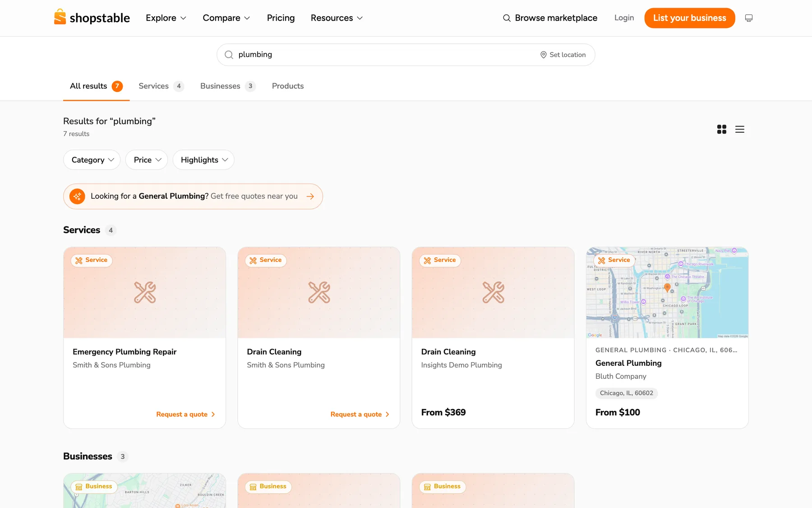
Task: Click the From $369 price
Action: point(443,412)
